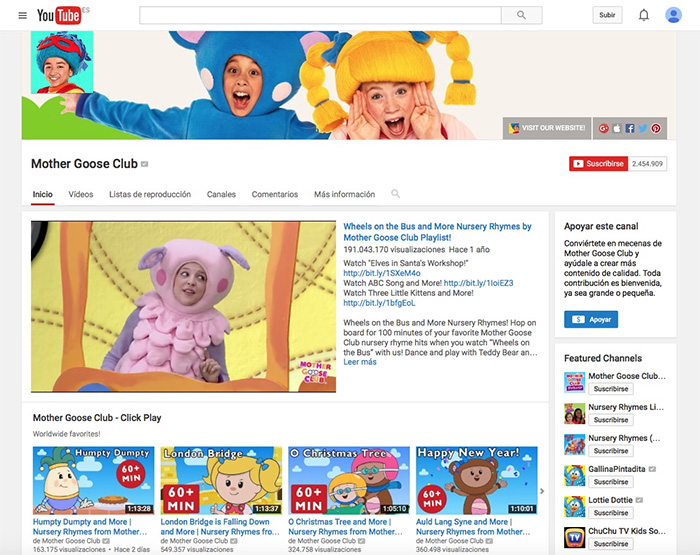Open the bit.ly/1bfgEoL link

379,303
